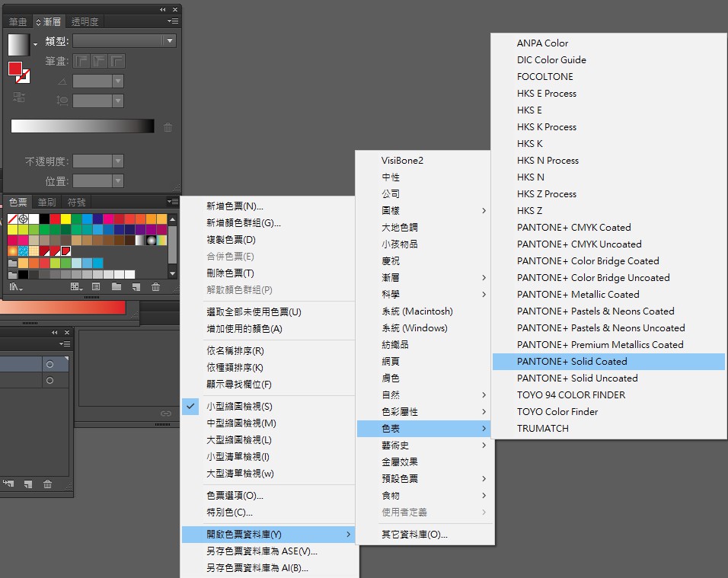The height and width of the screenshot is (578, 728).
Task: Click target circle of highlighted layer row
Action: tap(49, 364)
